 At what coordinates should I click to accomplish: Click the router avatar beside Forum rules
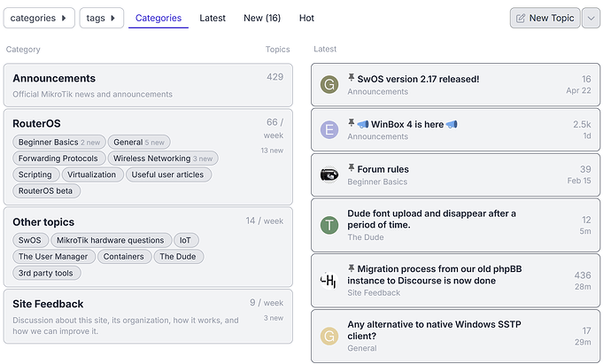[329, 175]
